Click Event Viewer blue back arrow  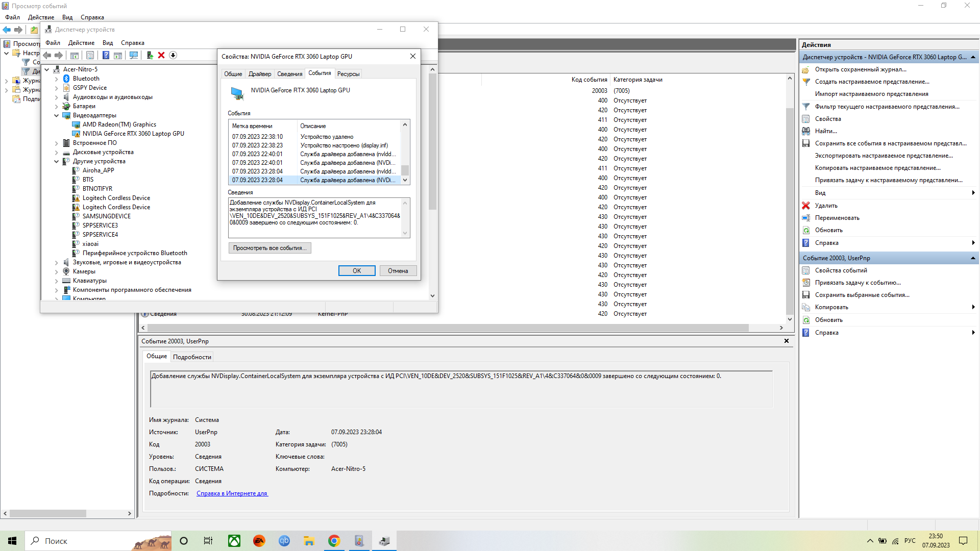7,30
